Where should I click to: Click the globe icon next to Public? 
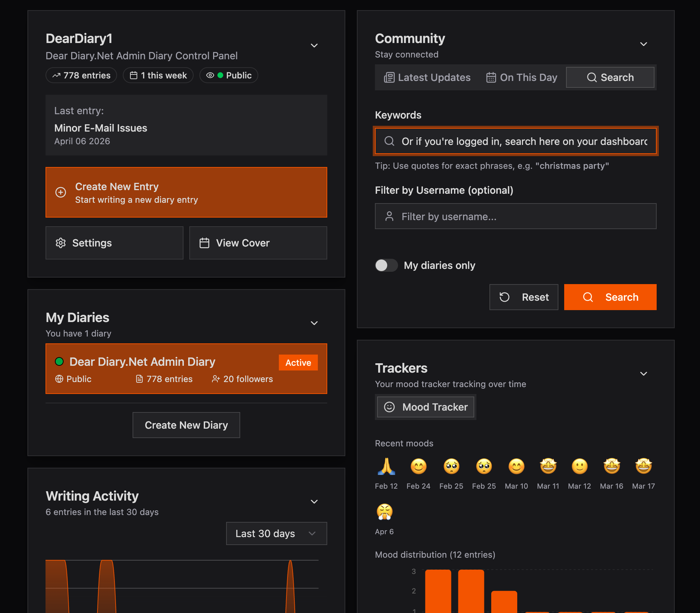click(59, 379)
